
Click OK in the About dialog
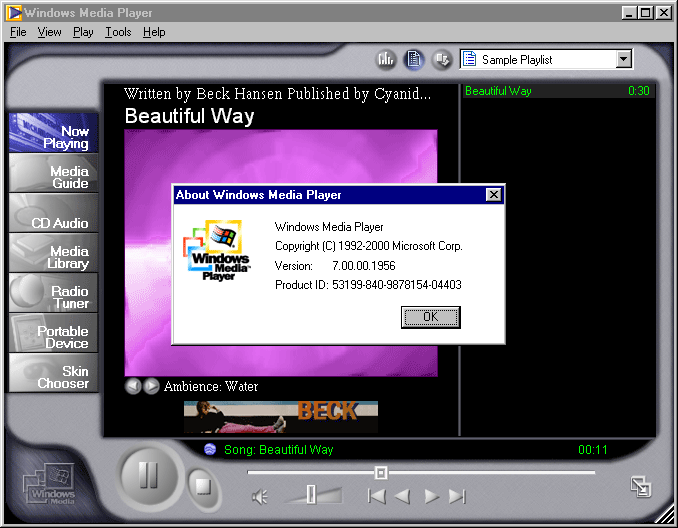pyautogui.click(x=431, y=317)
